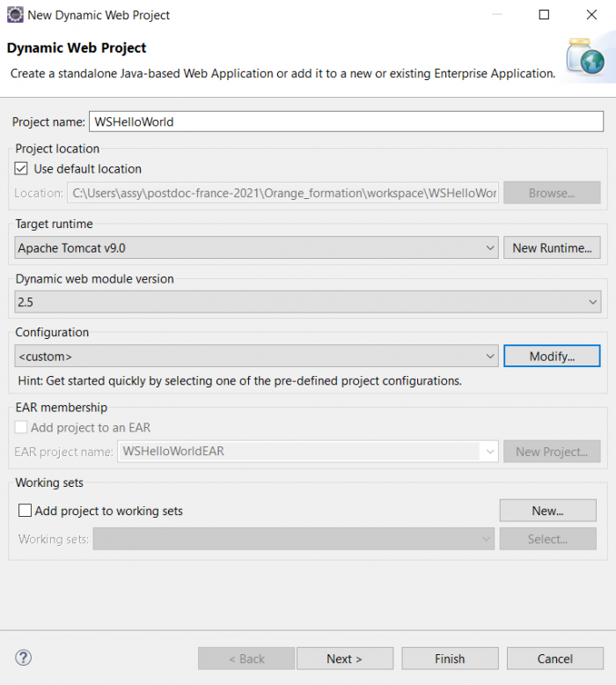
Task: Click the New Runtime button
Action: (x=552, y=247)
